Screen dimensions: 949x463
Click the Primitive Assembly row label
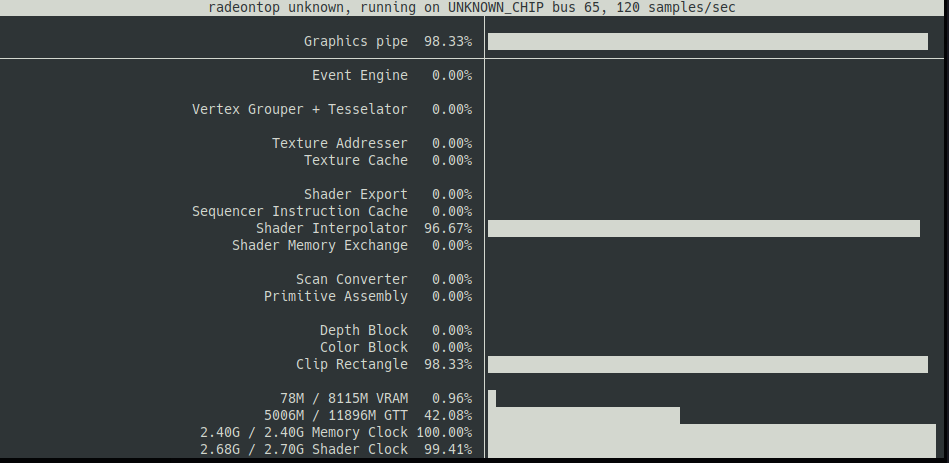pos(335,296)
